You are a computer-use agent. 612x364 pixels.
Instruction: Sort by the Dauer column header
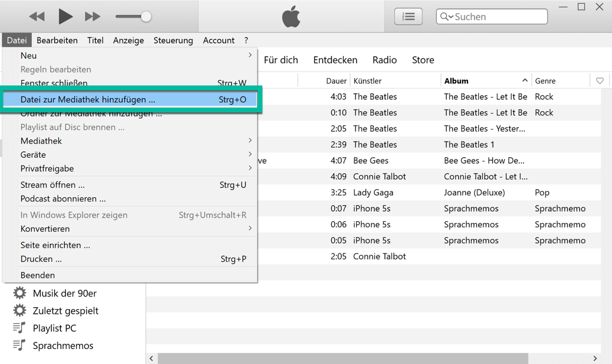tap(336, 81)
